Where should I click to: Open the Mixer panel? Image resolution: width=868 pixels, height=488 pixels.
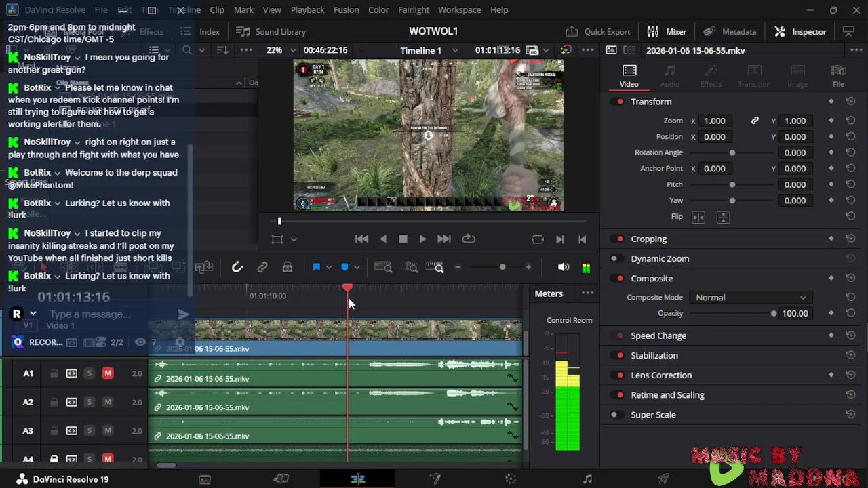[667, 32]
